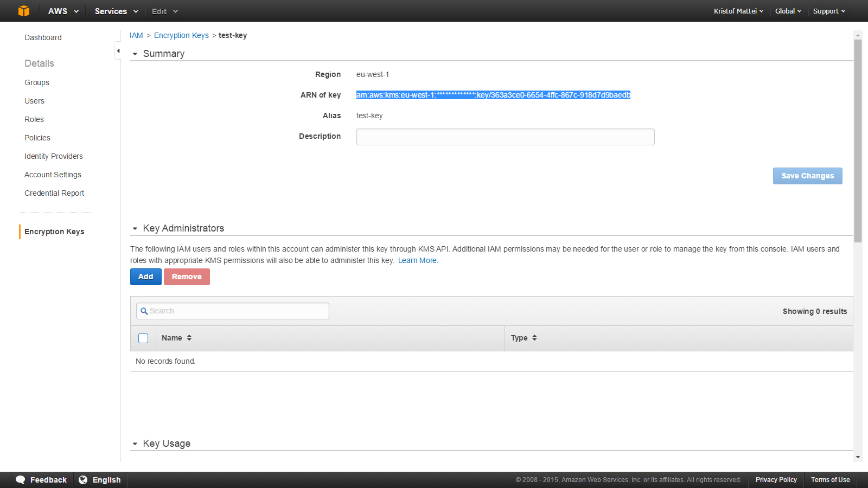The image size is (868, 488).
Task: Open Groups in the sidebar
Action: coord(37,82)
